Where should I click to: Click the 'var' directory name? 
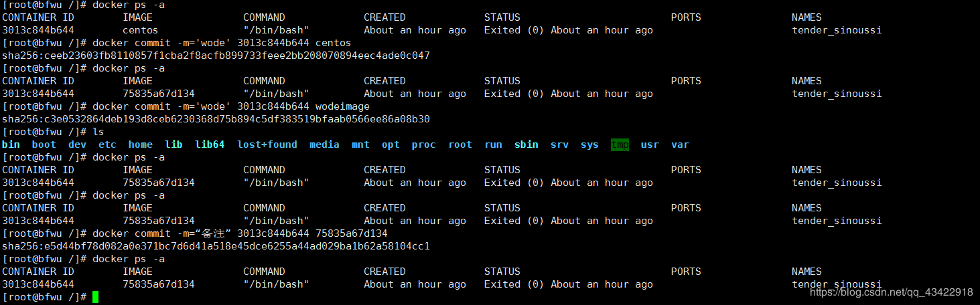coord(680,144)
